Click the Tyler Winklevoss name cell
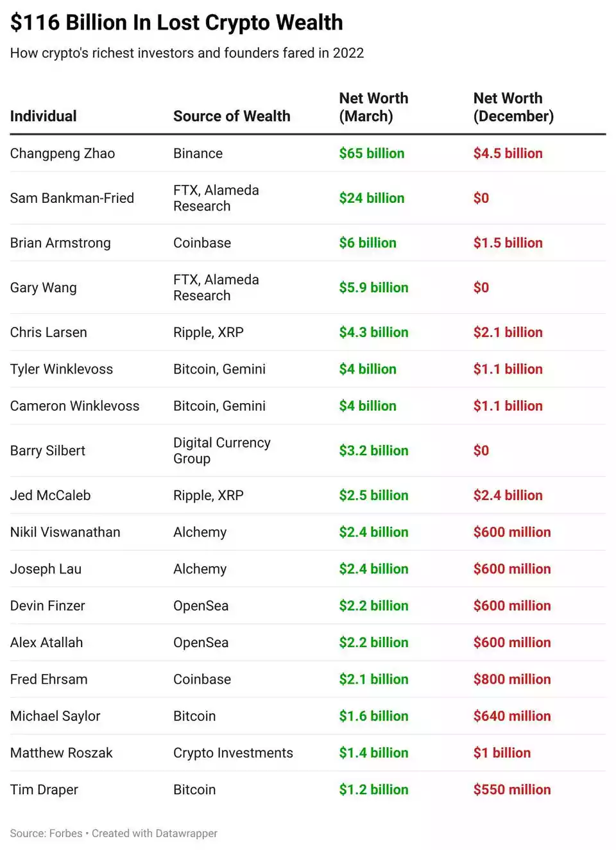The width and height of the screenshot is (616, 850). [x=62, y=369]
